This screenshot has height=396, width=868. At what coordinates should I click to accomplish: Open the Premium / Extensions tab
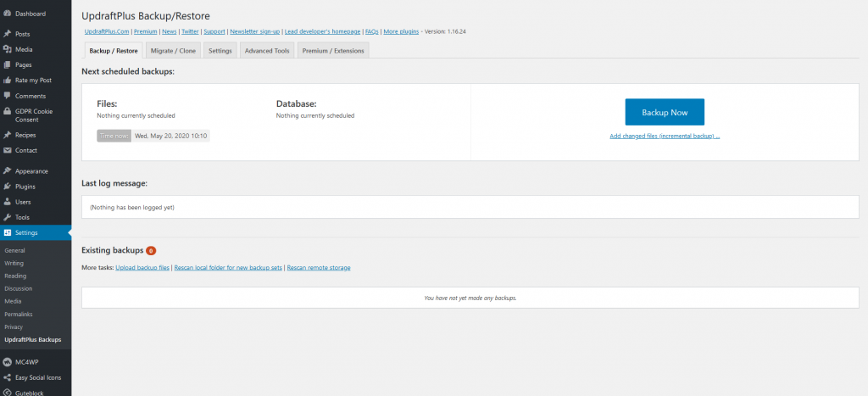[x=333, y=50]
